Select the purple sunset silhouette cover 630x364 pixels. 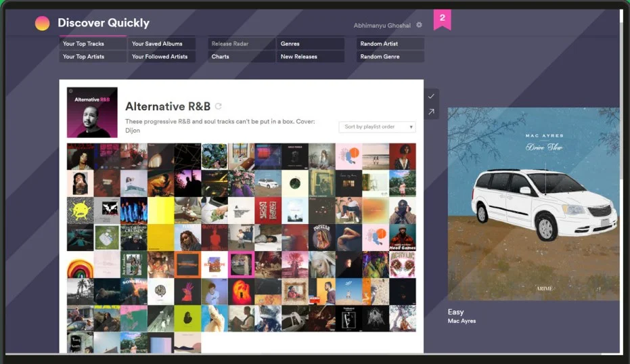(187, 183)
